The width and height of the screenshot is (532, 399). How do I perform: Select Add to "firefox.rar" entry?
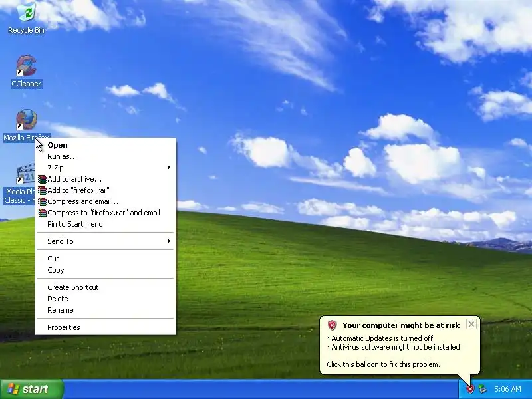coord(106,190)
